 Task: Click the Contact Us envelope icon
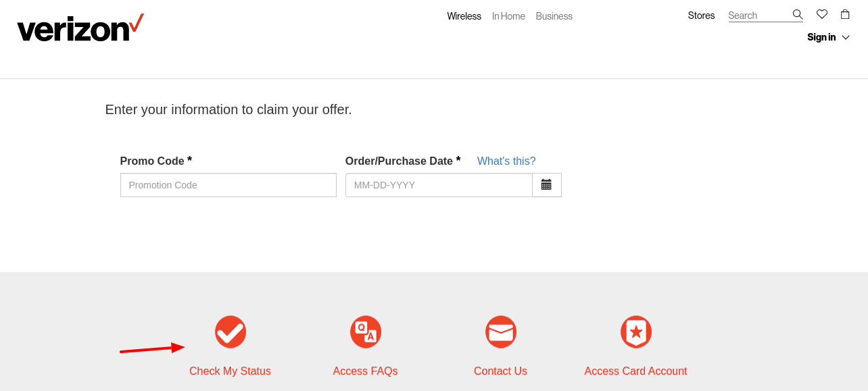click(500, 332)
